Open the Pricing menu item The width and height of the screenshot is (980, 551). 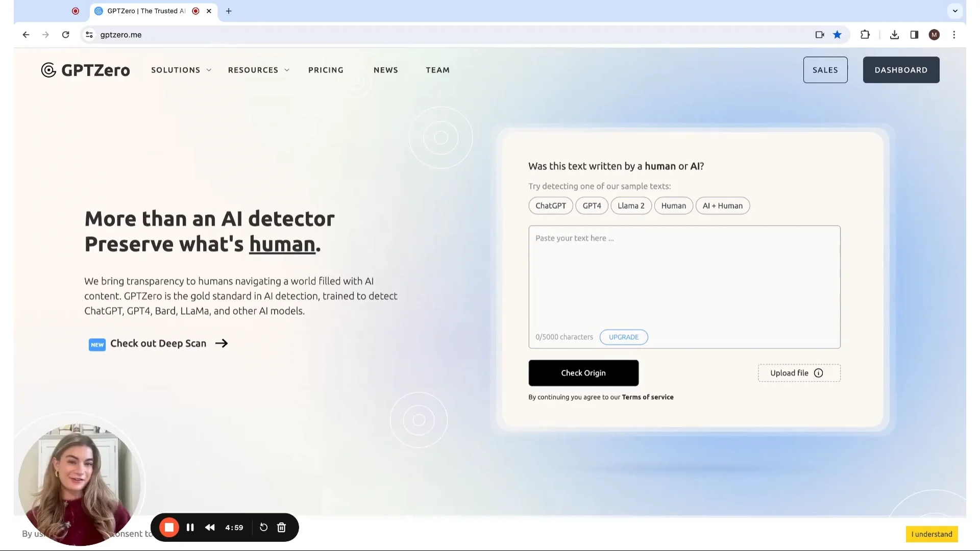click(326, 70)
